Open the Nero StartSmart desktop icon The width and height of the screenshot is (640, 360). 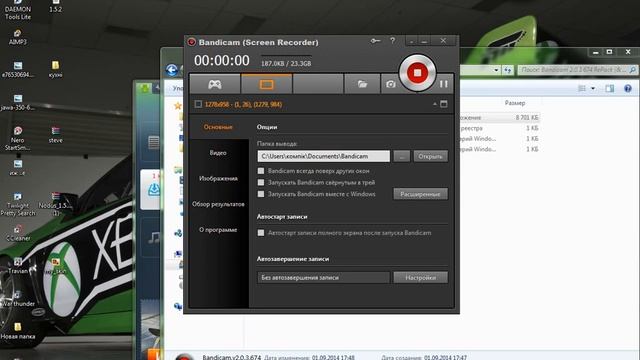pos(18,138)
